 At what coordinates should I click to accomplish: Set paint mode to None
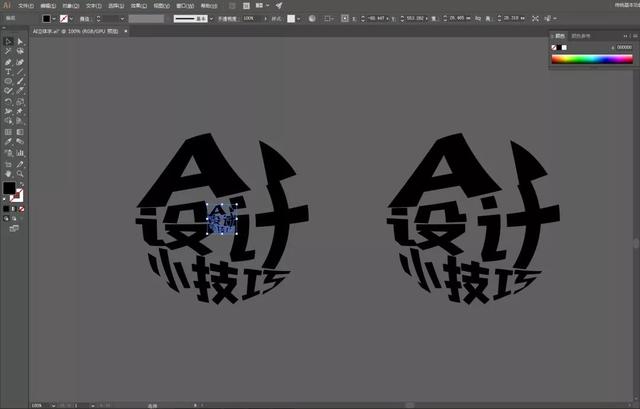21,209
